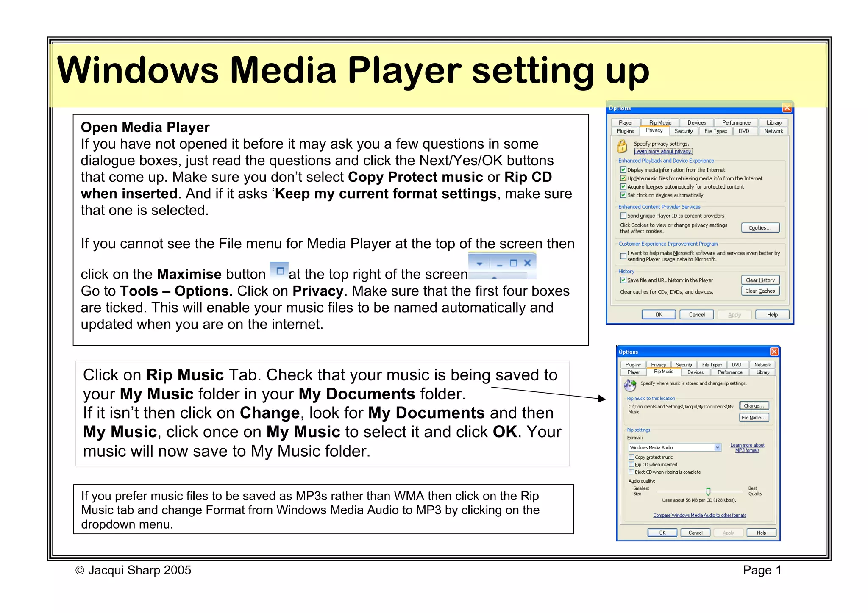Close the Rip Music Options dialog with the red X

tap(774, 352)
